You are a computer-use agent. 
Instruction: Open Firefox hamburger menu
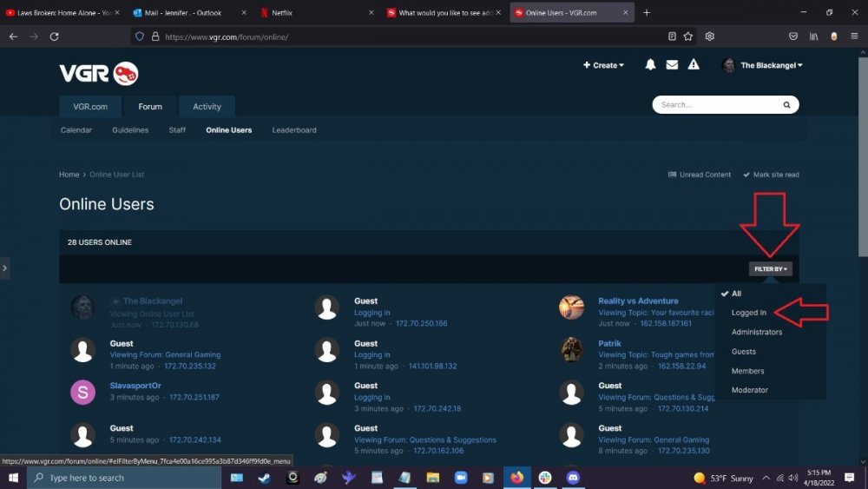(854, 36)
